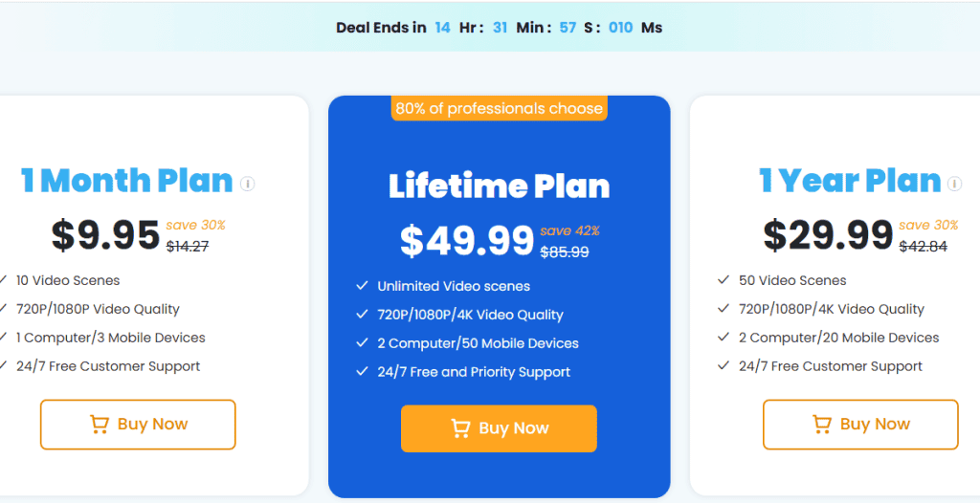Image resolution: width=980 pixels, height=503 pixels.
Task: Buy the Lifetime Plan now
Action: [499, 428]
